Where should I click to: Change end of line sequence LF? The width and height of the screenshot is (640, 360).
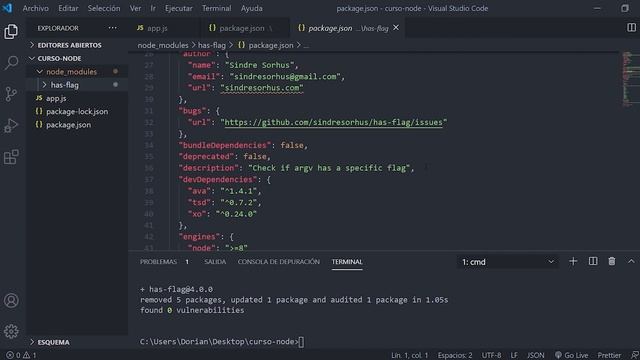[x=514, y=355]
